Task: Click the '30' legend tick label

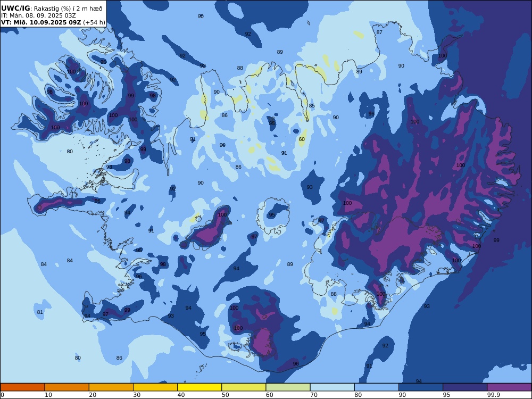Action: pyautogui.click(x=137, y=395)
